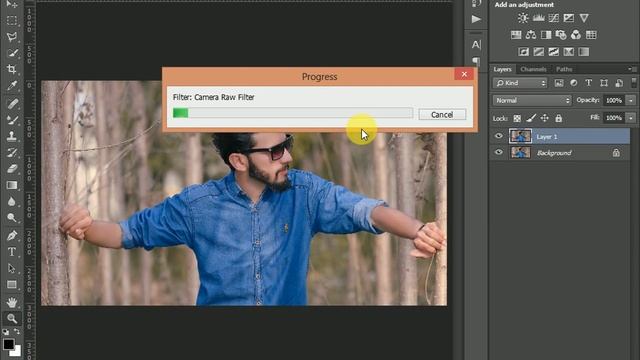The width and height of the screenshot is (640, 360).
Task: Hide the Background layer eye icon
Action: [499, 152]
